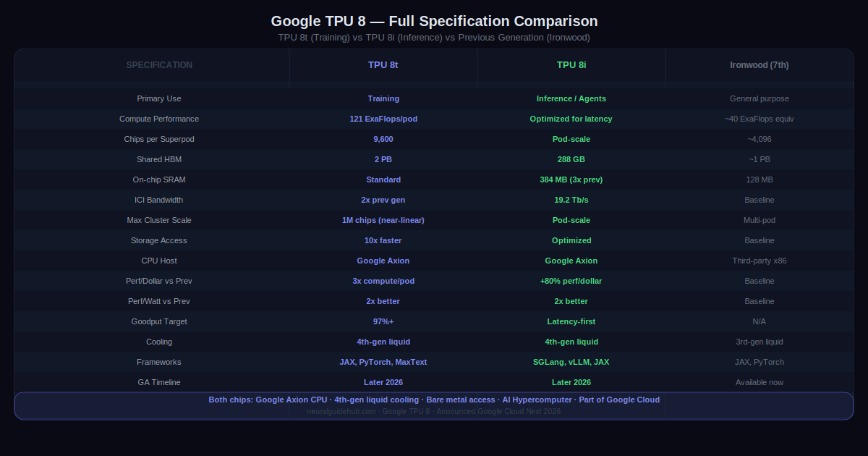
Task: Click the neuralguidehub.com footer text
Action: coord(341,411)
